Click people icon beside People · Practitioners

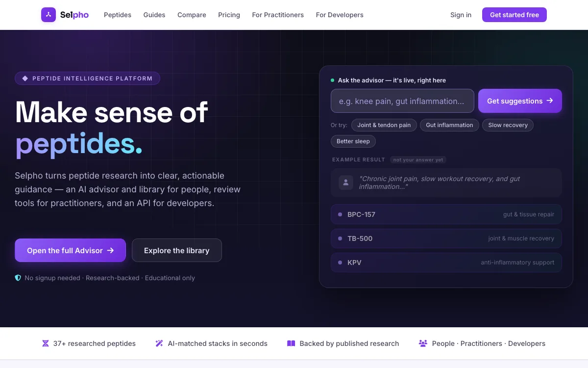click(423, 343)
